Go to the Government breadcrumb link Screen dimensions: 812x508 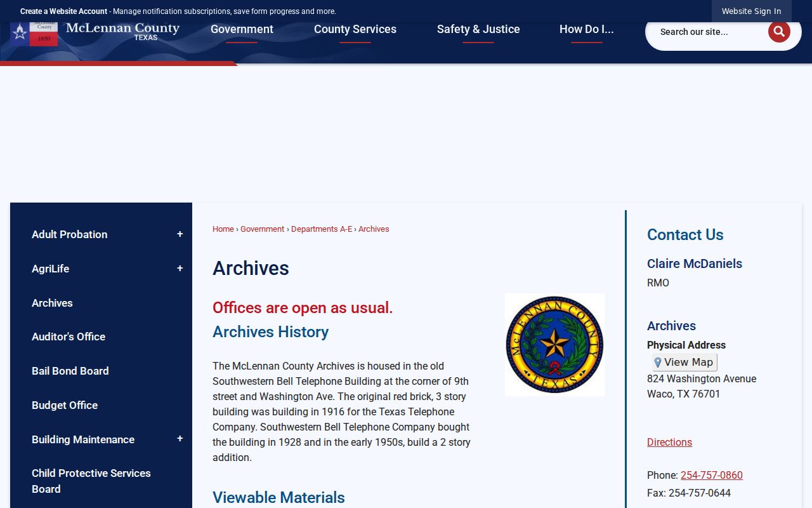262,229
